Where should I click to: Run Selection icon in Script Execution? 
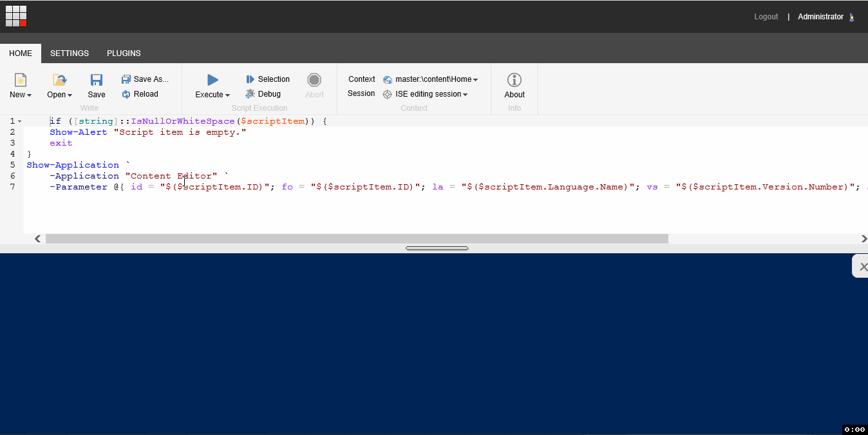point(250,79)
